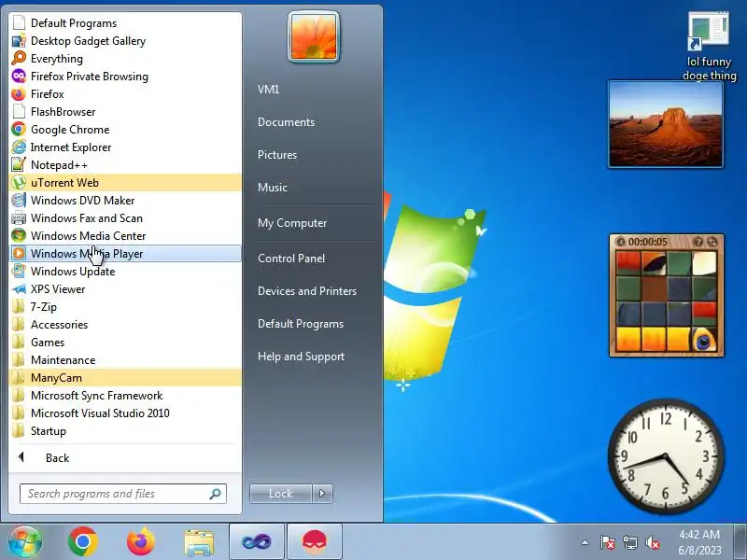Launch Firefox Private Browsing
The image size is (747, 560).
(125, 77)
